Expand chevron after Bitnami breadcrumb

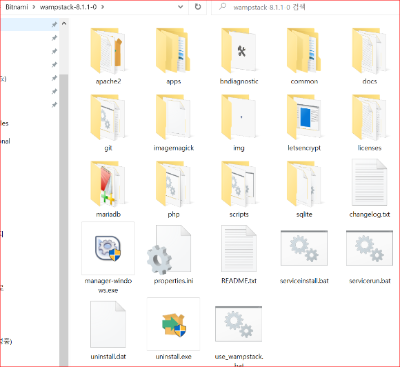pyautogui.click(x=34, y=7)
